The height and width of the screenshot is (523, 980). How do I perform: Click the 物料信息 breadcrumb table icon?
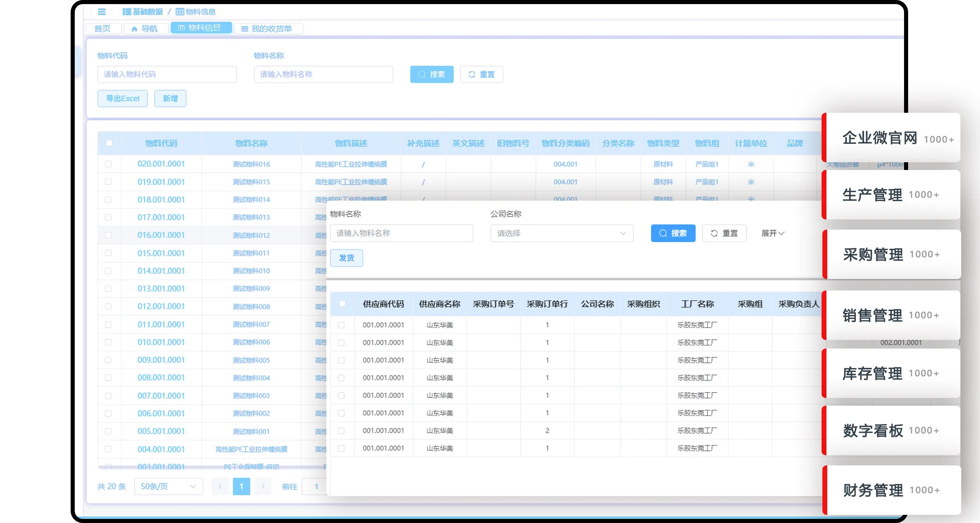[180, 12]
